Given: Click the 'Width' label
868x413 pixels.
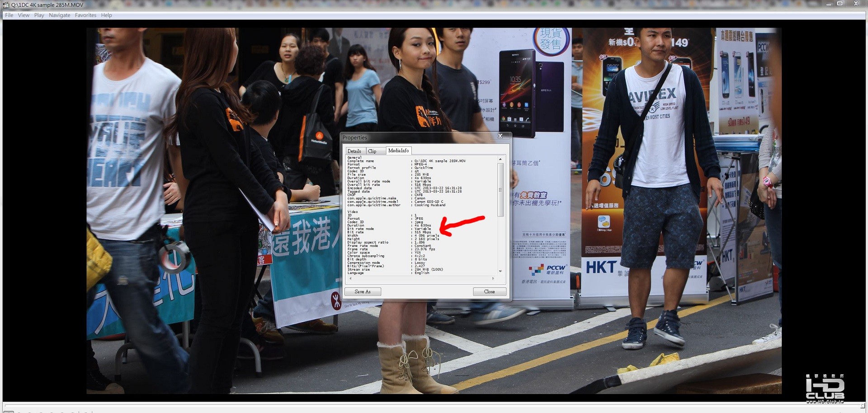Looking at the screenshot, I should pyautogui.click(x=353, y=236).
